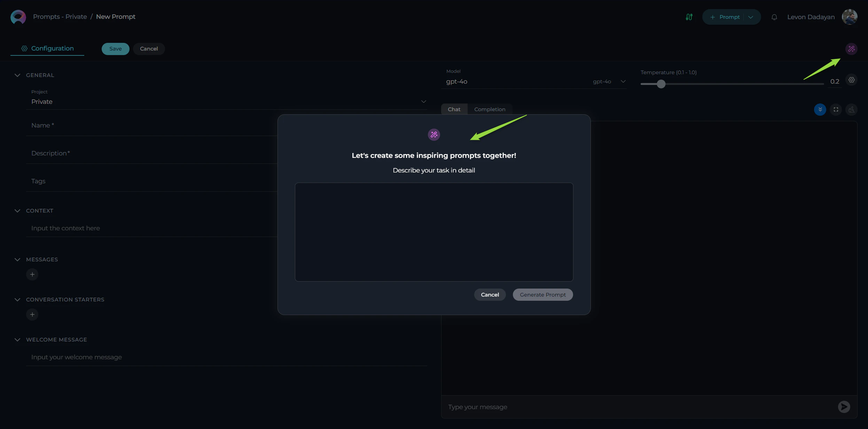Click the green API connections icon
Viewport: 868px width, 429px height.
(689, 16)
